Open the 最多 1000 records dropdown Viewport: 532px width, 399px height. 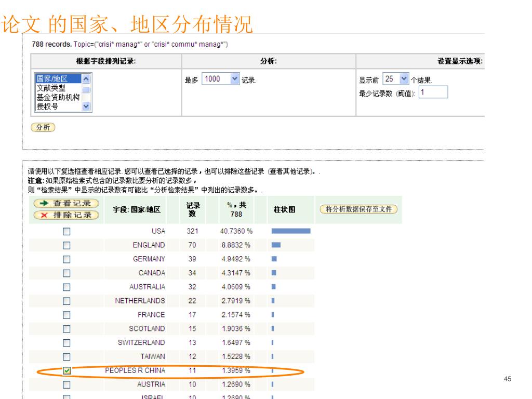220,79
